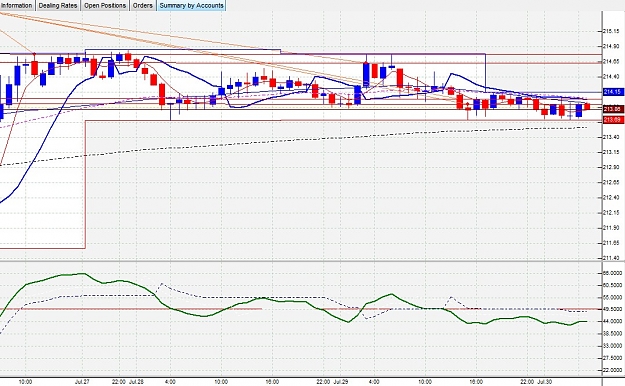Click the 215.15 price axis label

612,31
